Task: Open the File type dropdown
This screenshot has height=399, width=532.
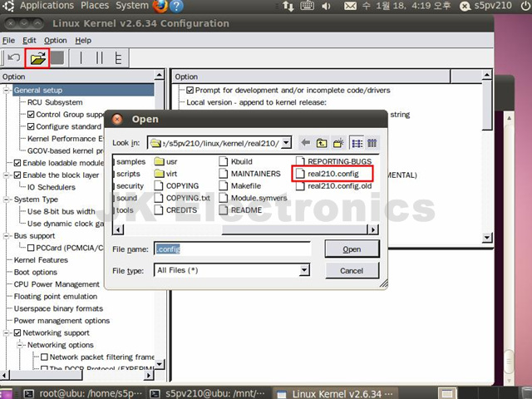Action: [304, 270]
